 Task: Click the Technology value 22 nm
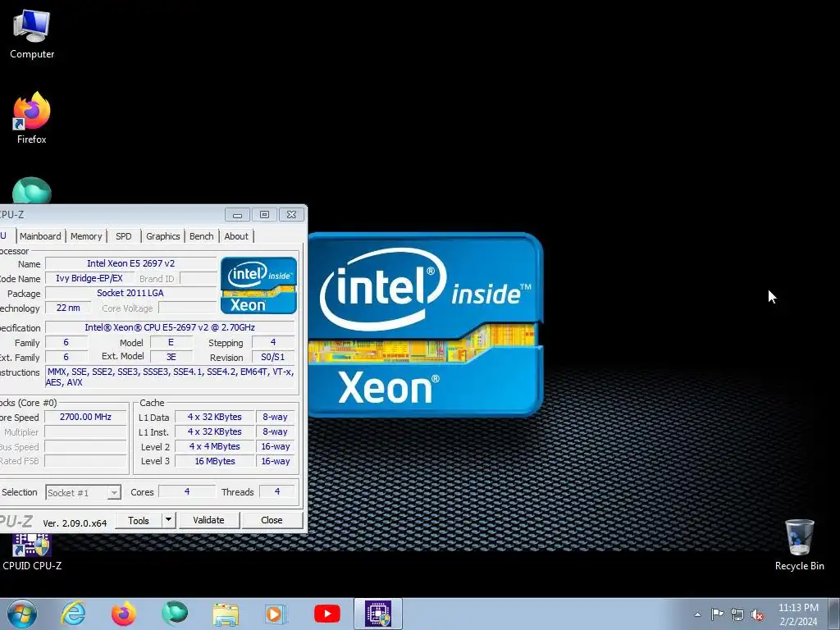tap(68, 308)
